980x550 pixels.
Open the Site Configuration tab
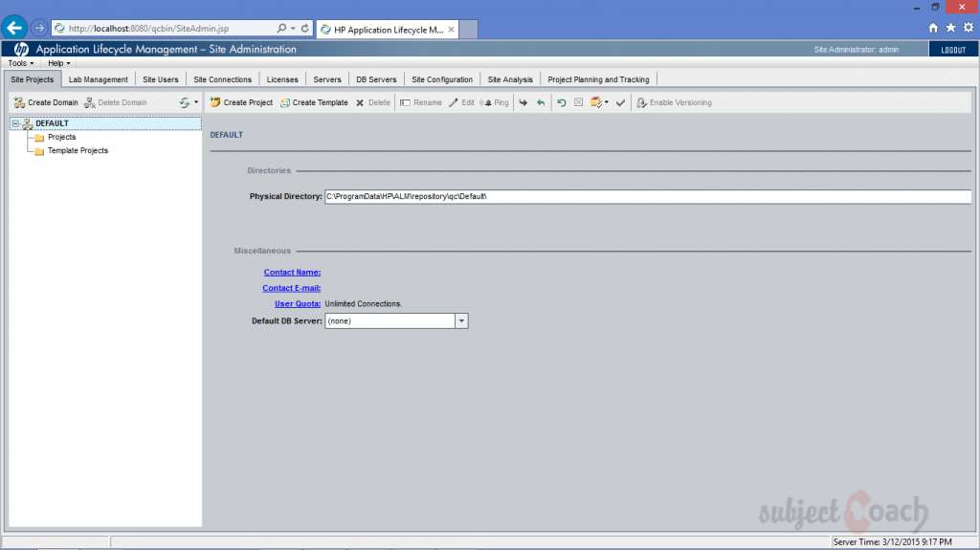click(442, 79)
